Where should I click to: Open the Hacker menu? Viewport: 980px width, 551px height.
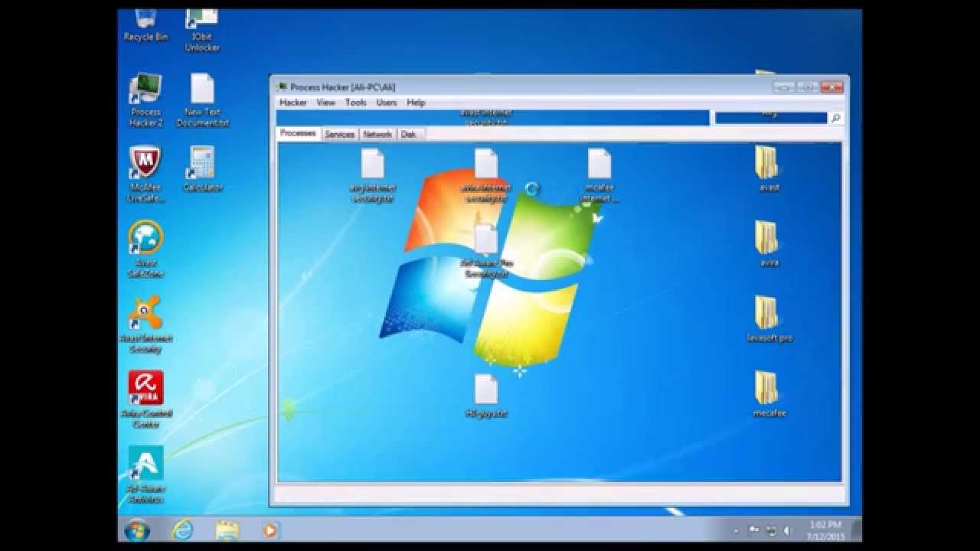(292, 103)
